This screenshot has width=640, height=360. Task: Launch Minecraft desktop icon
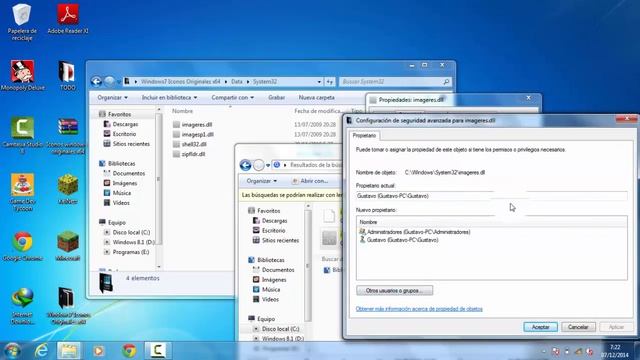68,246
